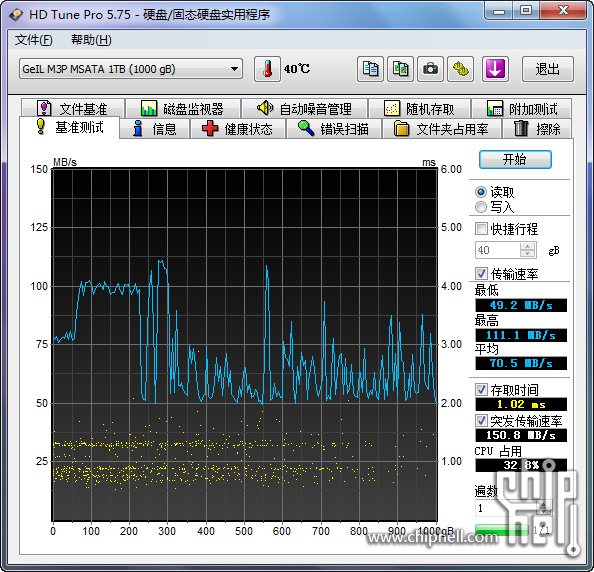Switch to the 随机存取 tab
This screenshot has height=572, width=594.
(x=419, y=109)
